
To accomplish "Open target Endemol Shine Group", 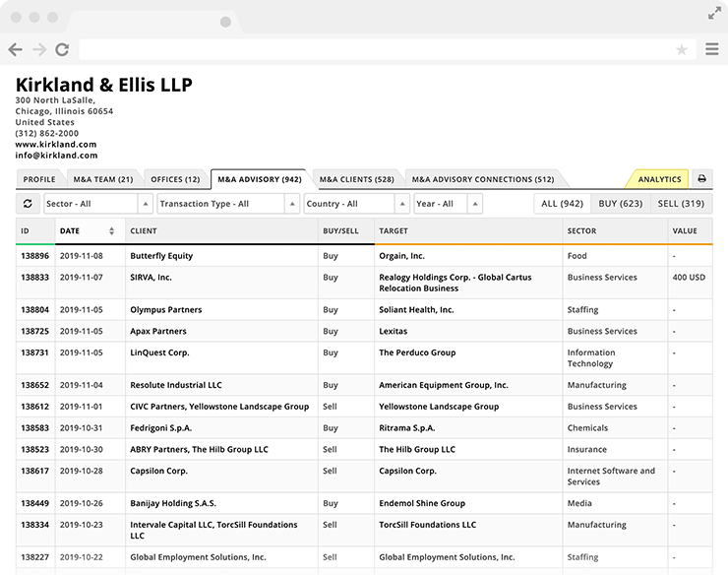I will point(422,503).
